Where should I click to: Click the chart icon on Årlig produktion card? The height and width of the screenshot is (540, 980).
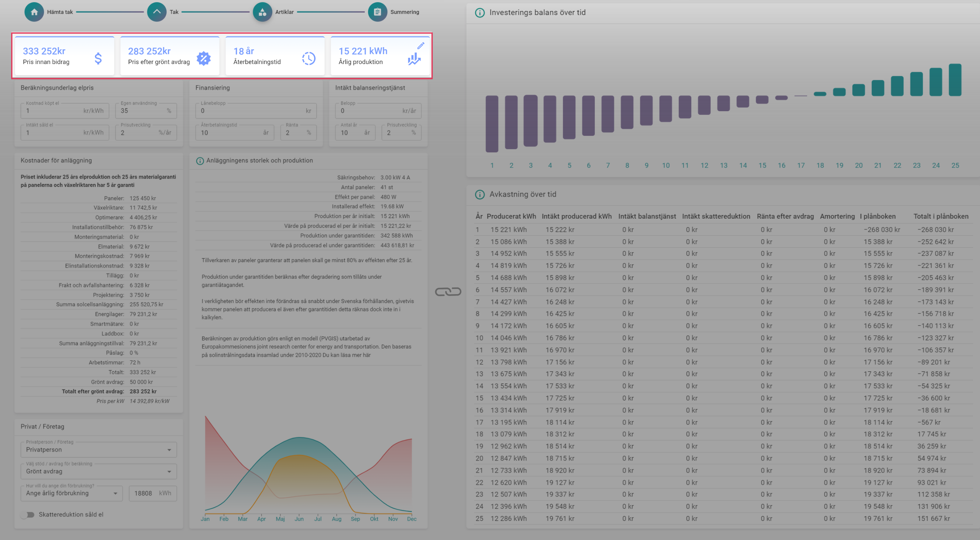(414, 59)
